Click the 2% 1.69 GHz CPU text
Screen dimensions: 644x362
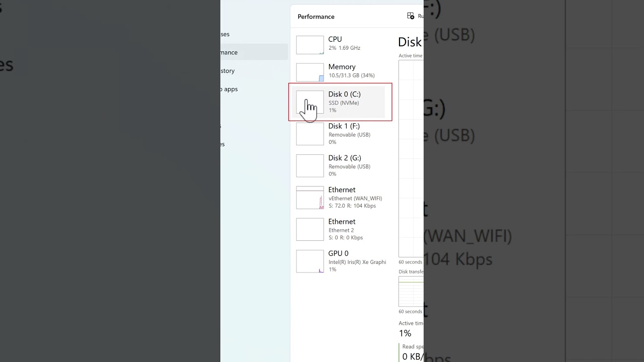click(345, 48)
